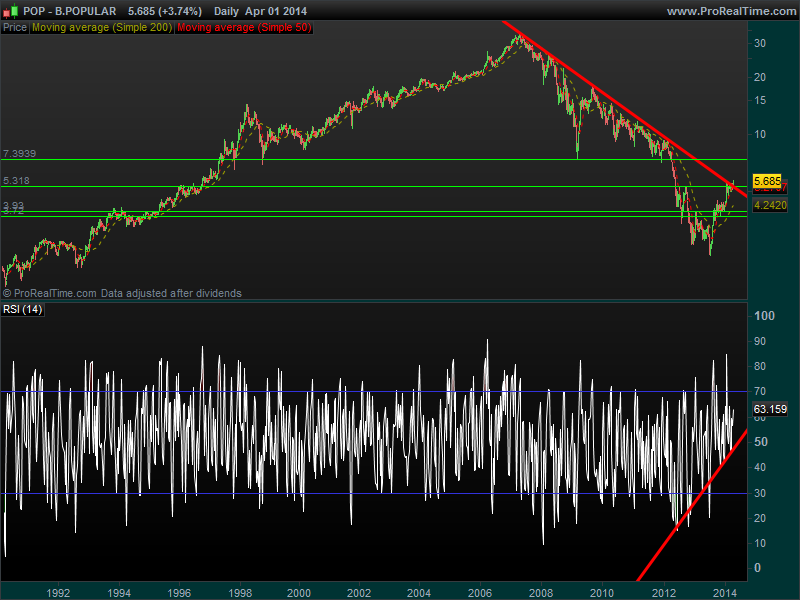This screenshot has height=600, width=800.
Task: Select the yellow 5.685 current price tag
Action: (x=767, y=181)
